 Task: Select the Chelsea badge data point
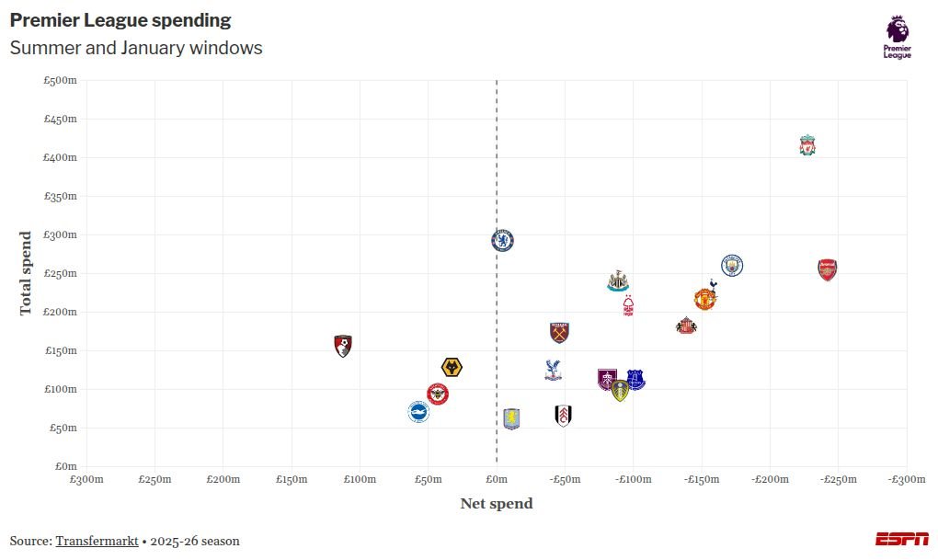(x=502, y=241)
